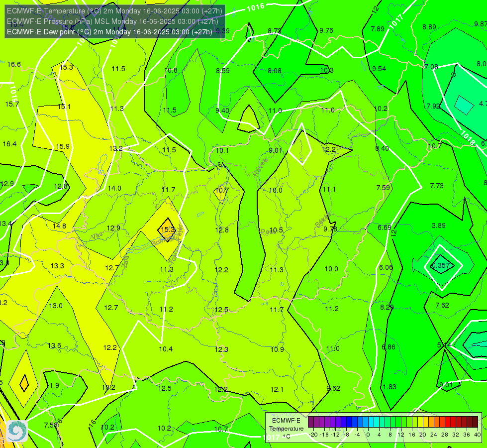This screenshot has width=487, height=448.
Task: Click the 8.40 dew point value
Action: (x=382, y=148)
